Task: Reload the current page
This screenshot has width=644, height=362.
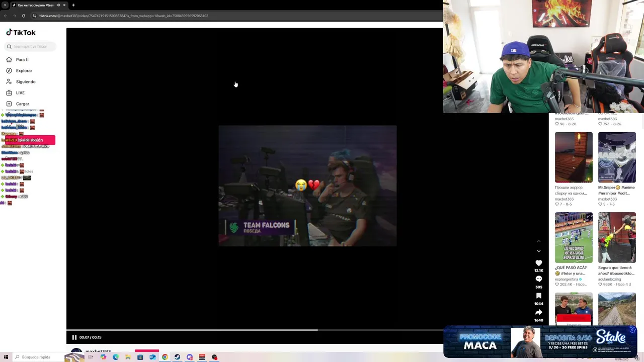Action: [x=24, y=16]
